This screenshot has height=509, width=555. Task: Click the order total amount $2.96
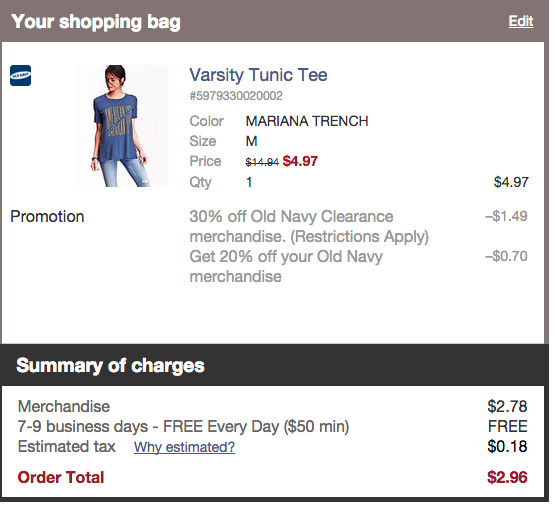pyautogui.click(x=507, y=477)
